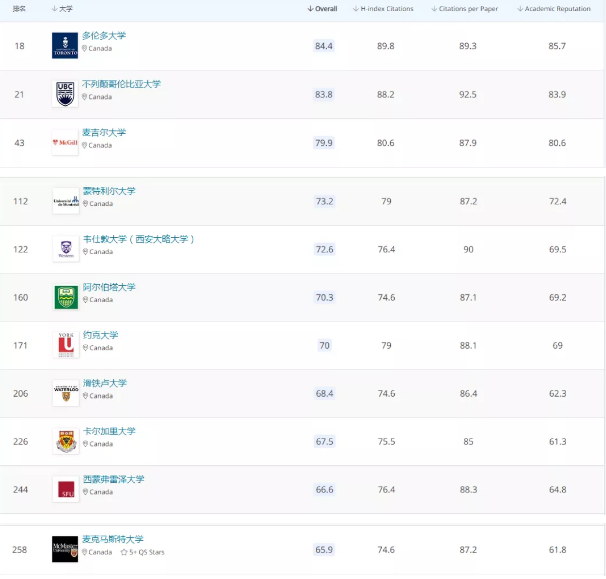The image size is (606, 579).
Task: Open 多伦多大学 link
Action: [104, 36]
